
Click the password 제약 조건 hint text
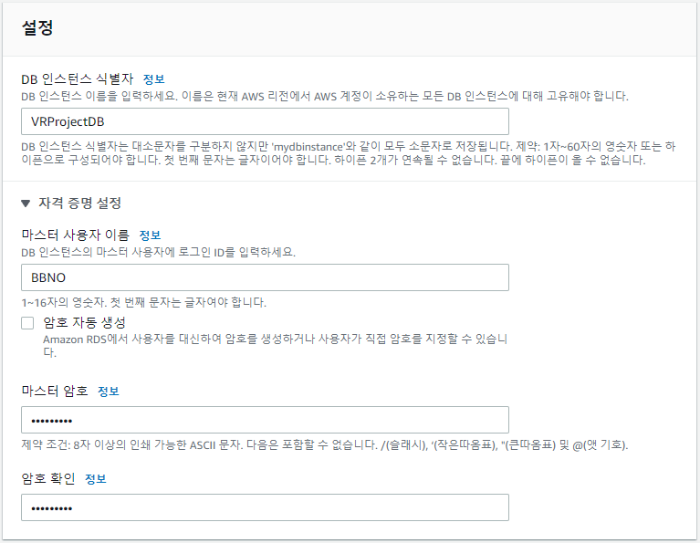[325, 445]
